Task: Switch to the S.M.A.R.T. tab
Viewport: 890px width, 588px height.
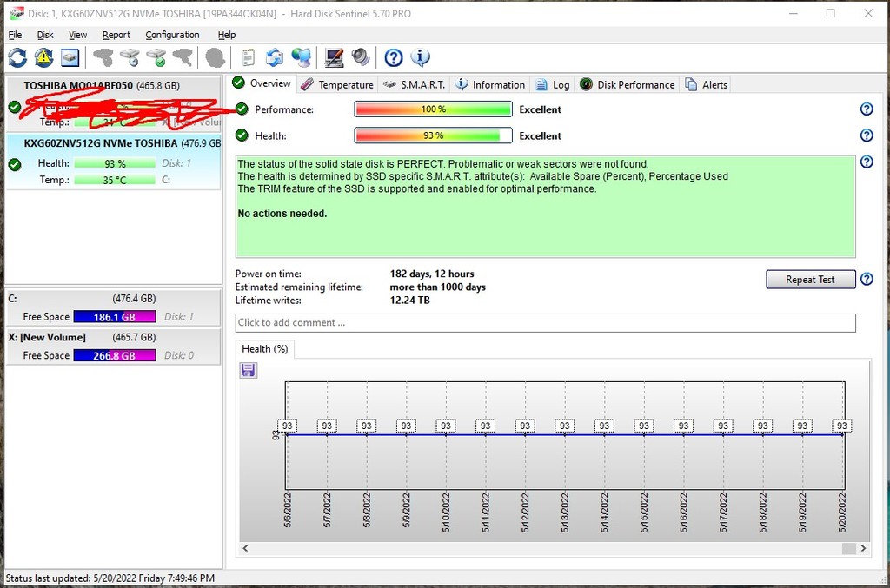Action: 414,84
